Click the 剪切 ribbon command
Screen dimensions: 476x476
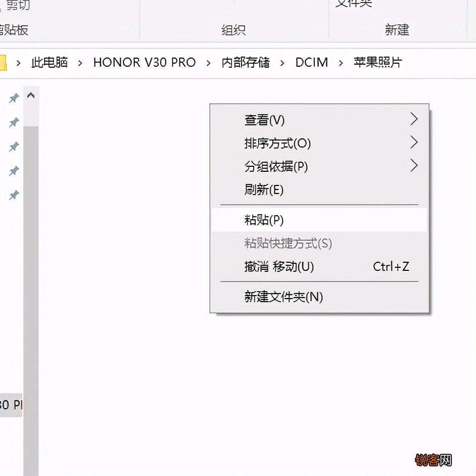(x=18, y=5)
